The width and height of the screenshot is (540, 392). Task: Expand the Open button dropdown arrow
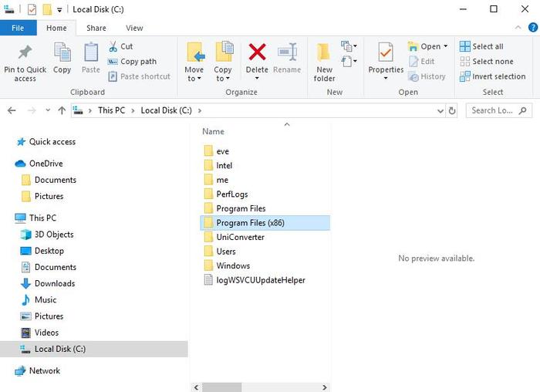tap(446, 46)
